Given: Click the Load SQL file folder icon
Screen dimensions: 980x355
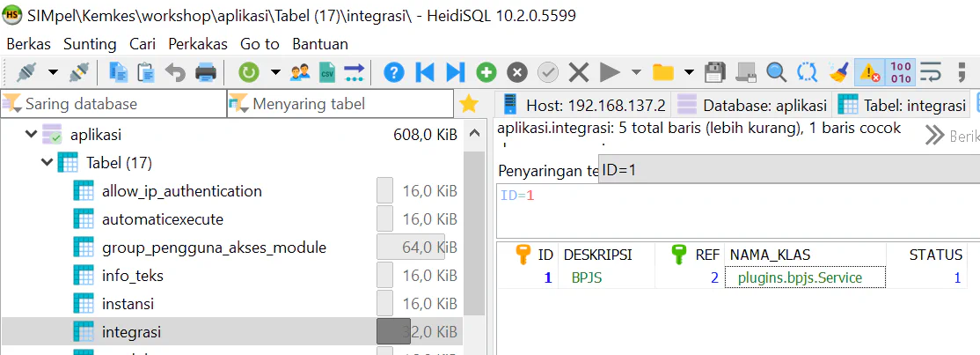Looking at the screenshot, I should (663, 72).
